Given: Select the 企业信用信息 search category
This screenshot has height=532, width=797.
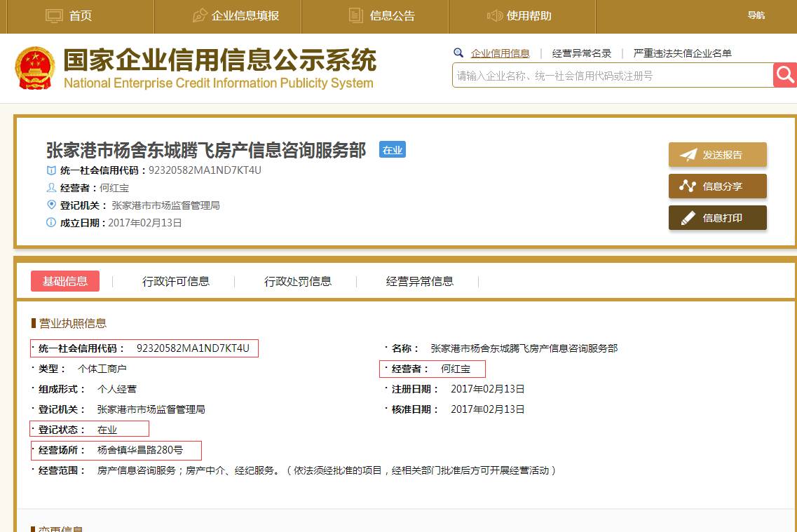Looking at the screenshot, I should click(500, 53).
